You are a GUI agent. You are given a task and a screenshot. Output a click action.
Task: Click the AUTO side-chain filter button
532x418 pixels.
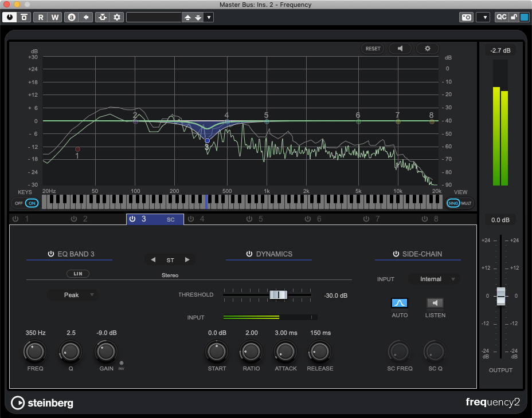point(400,303)
